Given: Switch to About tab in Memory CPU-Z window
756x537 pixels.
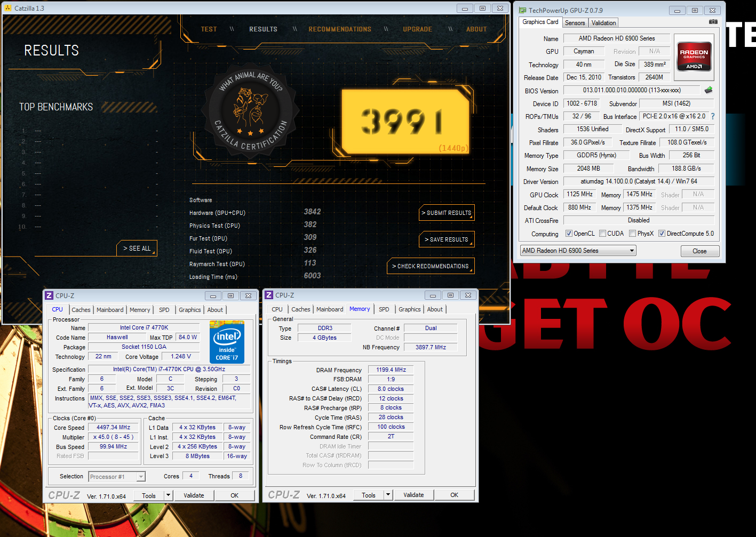Looking at the screenshot, I should tap(435, 309).
